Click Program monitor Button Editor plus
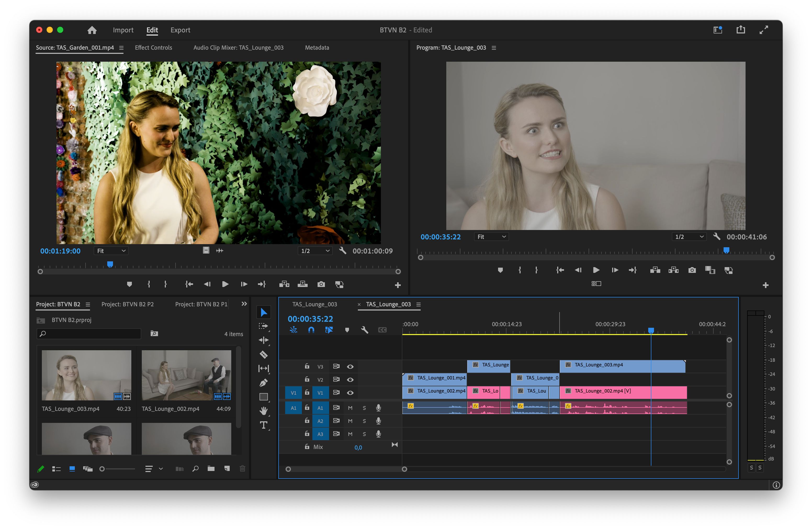This screenshot has width=812, height=529. pyautogui.click(x=765, y=285)
